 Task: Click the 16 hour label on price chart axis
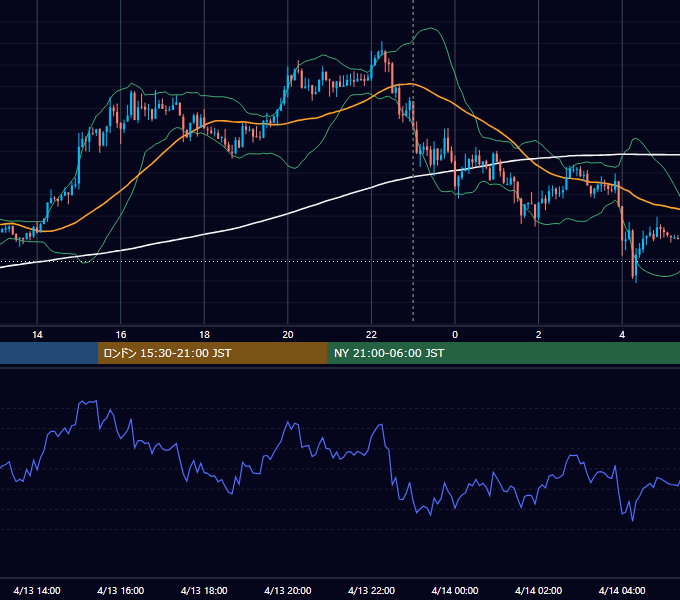tap(121, 335)
